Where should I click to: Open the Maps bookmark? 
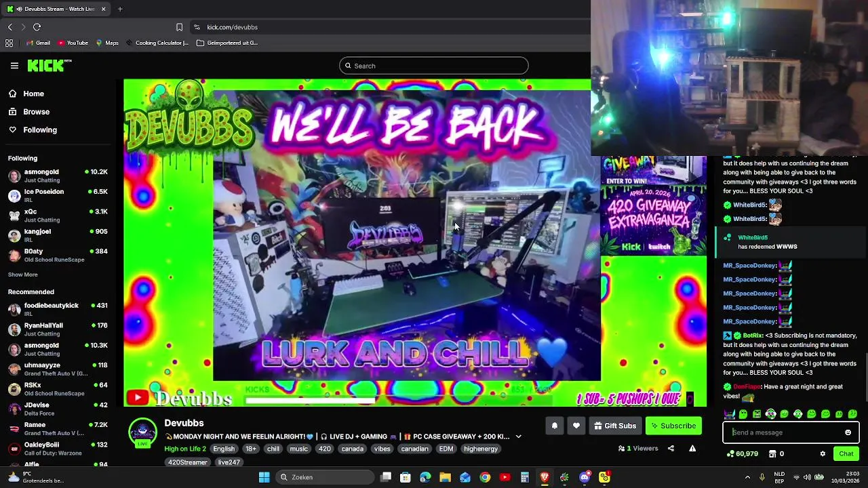pyautogui.click(x=107, y=43)
